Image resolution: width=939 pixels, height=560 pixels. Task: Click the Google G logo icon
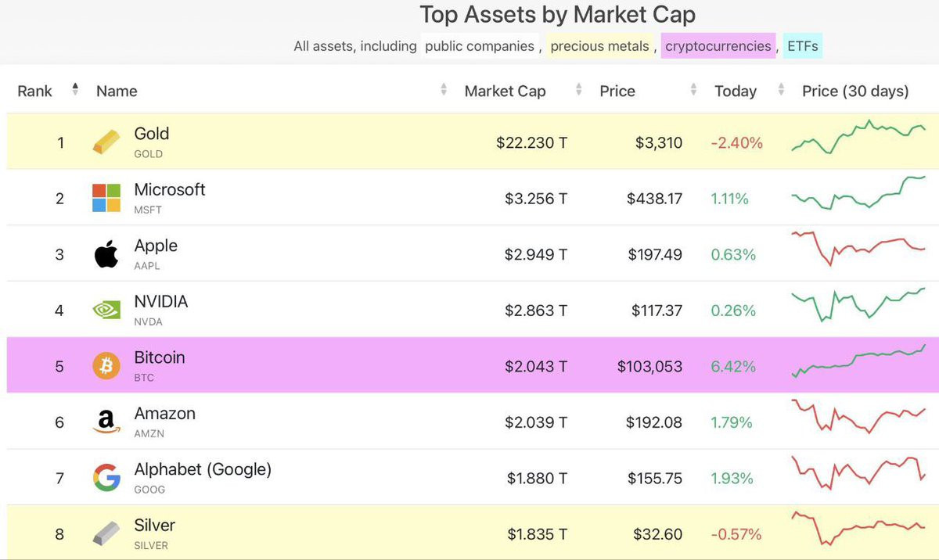[x=106, y=478]
